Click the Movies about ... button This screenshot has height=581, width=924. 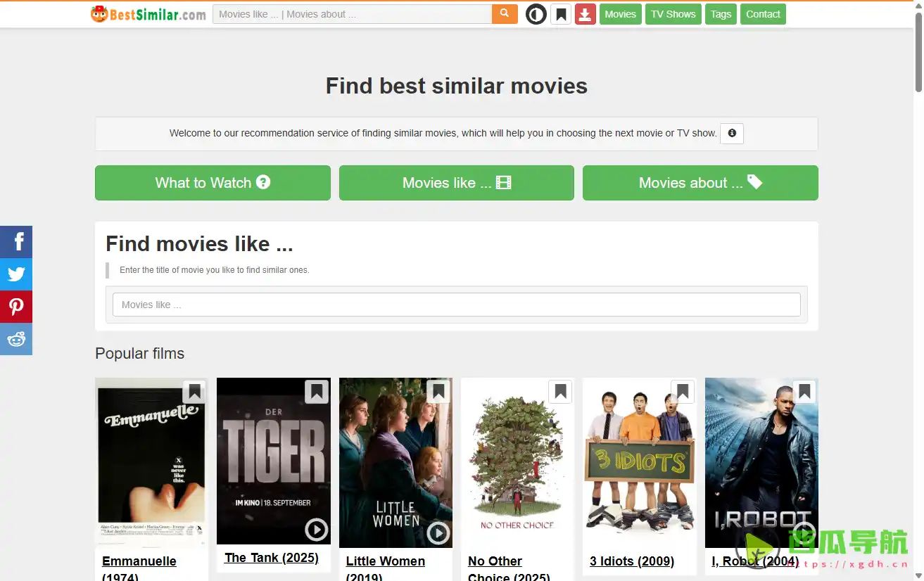pos(700,182)
